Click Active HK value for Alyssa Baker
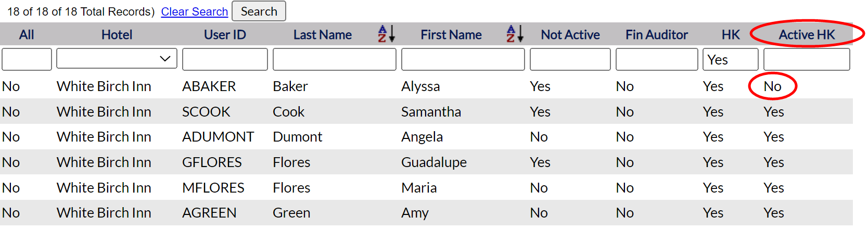Image resolution: width=868 pixels, height=229 pixels. click(773, 86)
